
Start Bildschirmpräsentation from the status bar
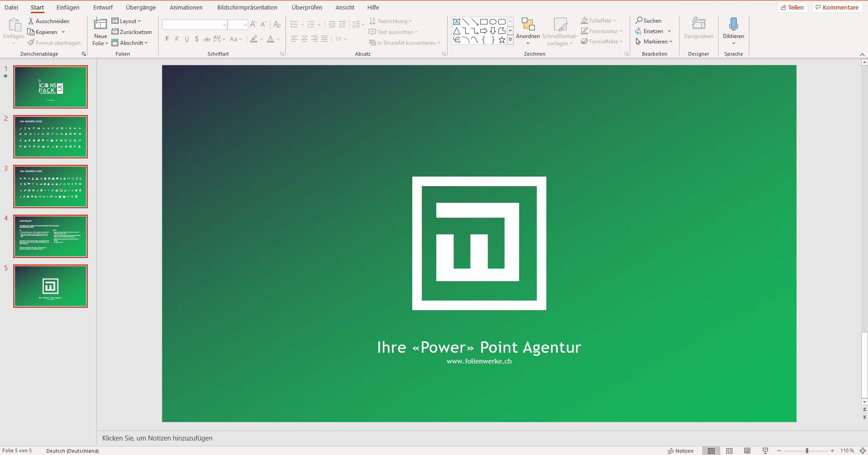pos(764,450)
